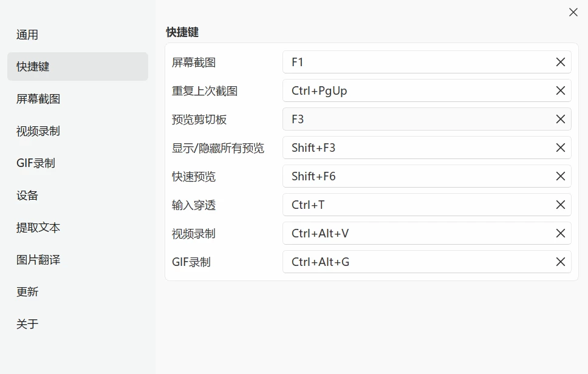Screen dimensions: 588x374
Task: Go to the 更新 page
Action: click(x=27, y=292)
